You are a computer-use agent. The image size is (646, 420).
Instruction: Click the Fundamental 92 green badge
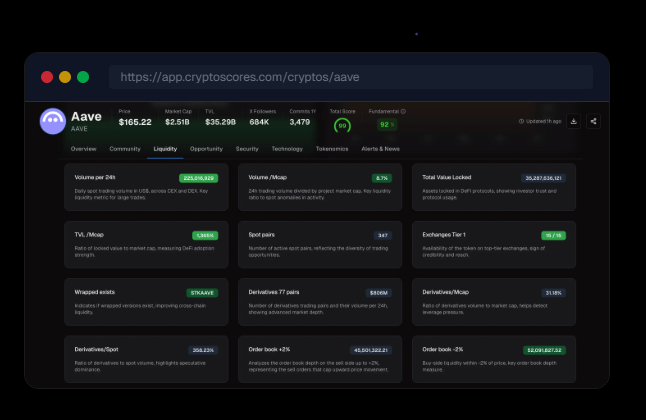coord(385,125)
